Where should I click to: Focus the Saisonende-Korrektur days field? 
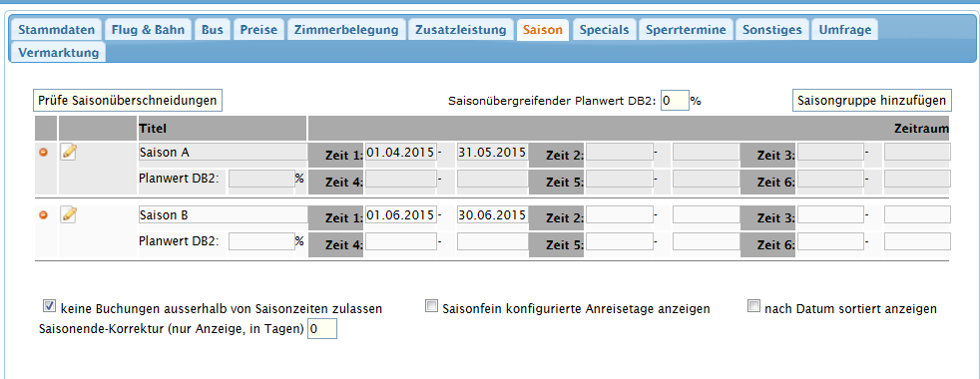click(322, 329)
